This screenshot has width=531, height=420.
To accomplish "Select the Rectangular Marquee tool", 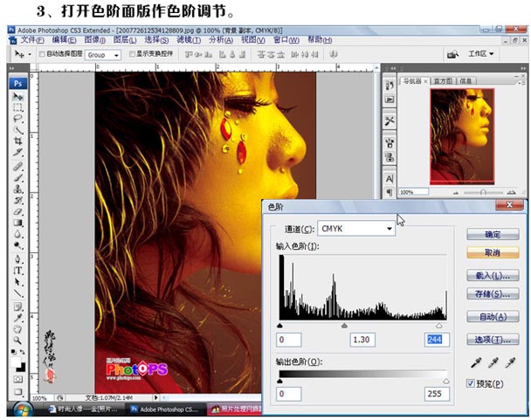I will (x=18, y=107).
